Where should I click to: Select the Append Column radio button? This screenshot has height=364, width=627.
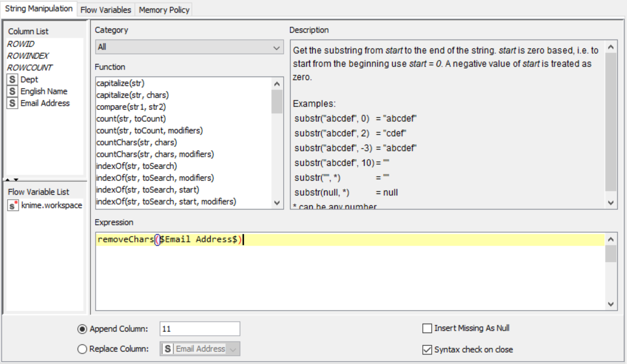click(x=82, y=329)
